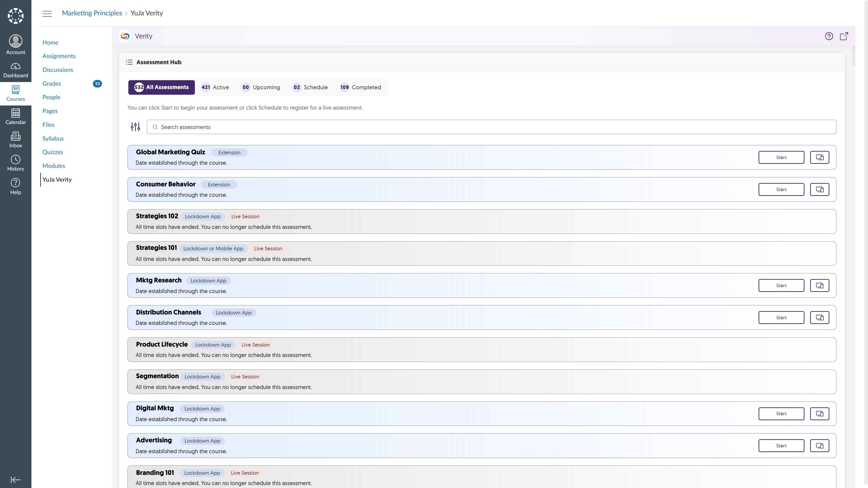Select the Schedule assessments tab

310,87
